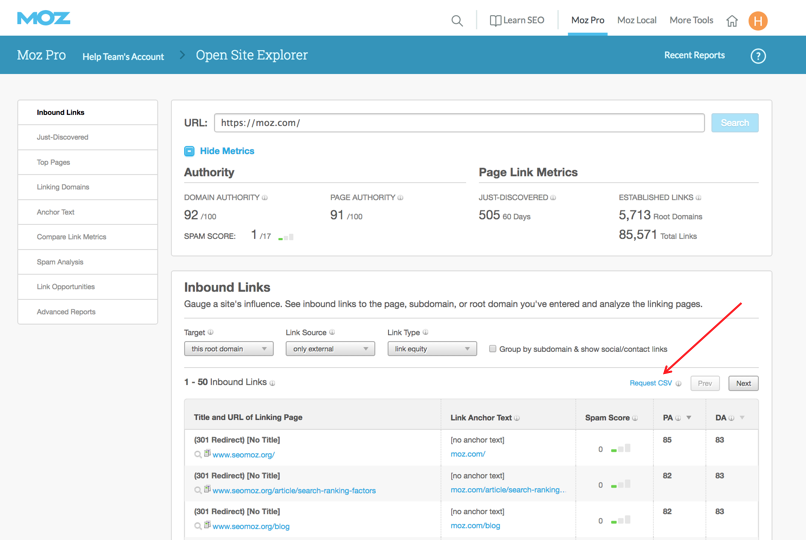
Task: Click page icon beside www.seomoz.org/blog link
Action: click(x=207, y=525)
